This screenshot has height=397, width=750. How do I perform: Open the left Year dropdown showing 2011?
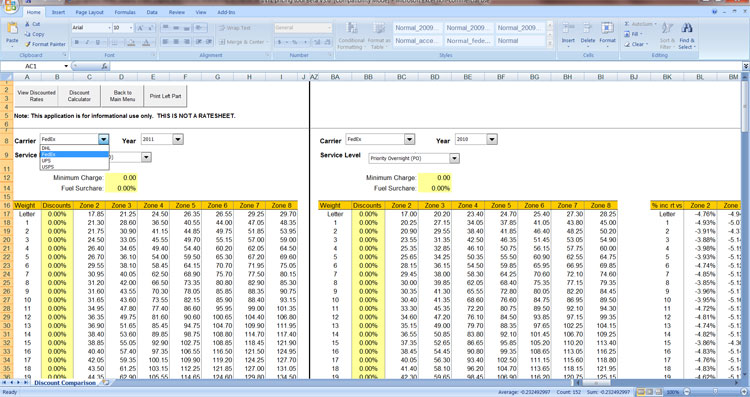point(178,139)
